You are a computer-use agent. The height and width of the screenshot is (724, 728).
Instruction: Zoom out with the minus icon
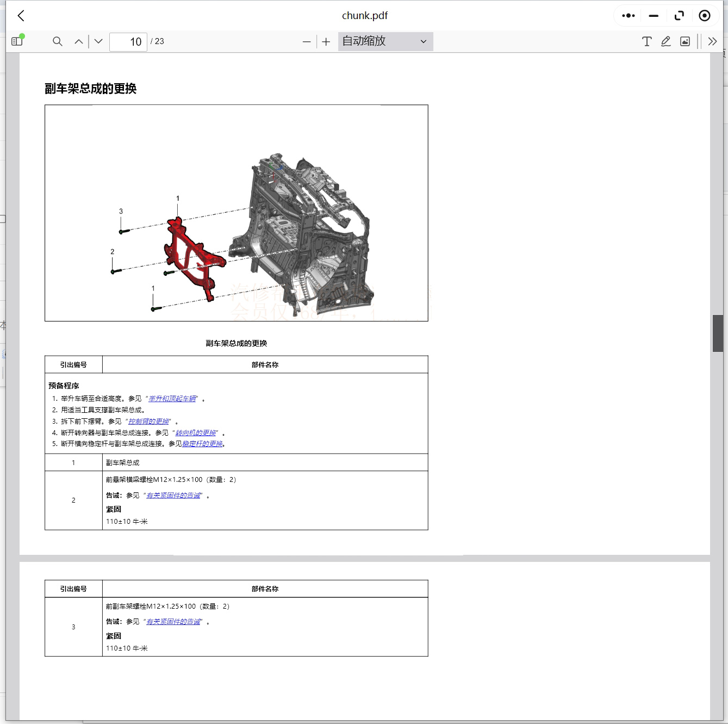[x=307, y=41]
